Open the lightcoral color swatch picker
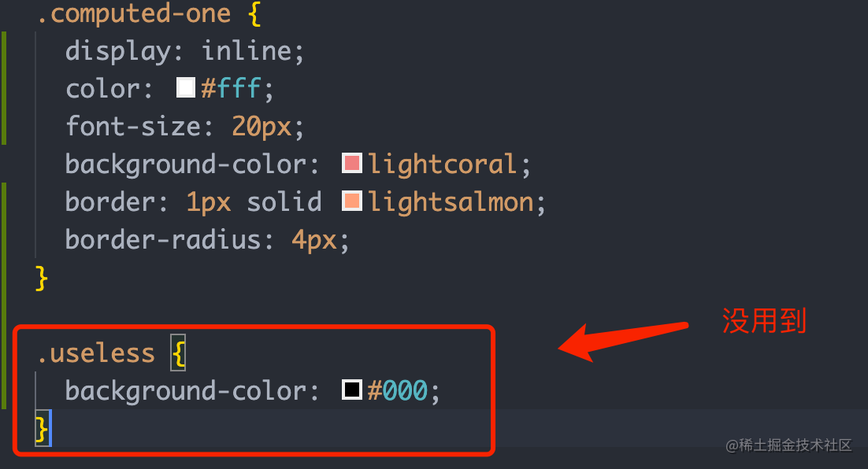 pyautogui.click(x=351, y=163)
